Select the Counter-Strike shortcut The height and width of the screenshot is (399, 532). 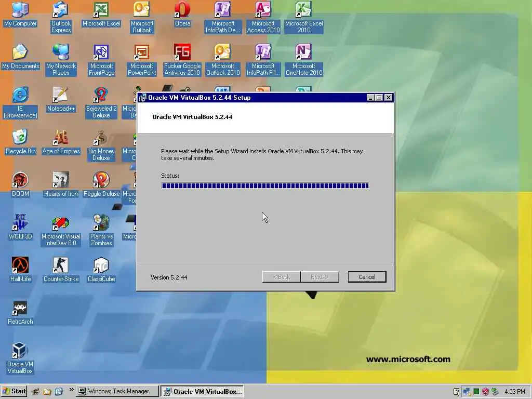click(61, 270)
